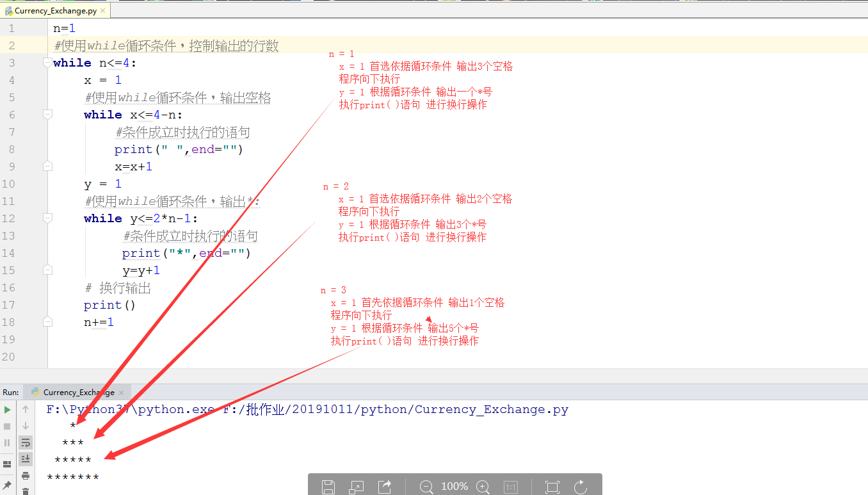Jump up the stack trace with up arrow

[x=26, y=409]
